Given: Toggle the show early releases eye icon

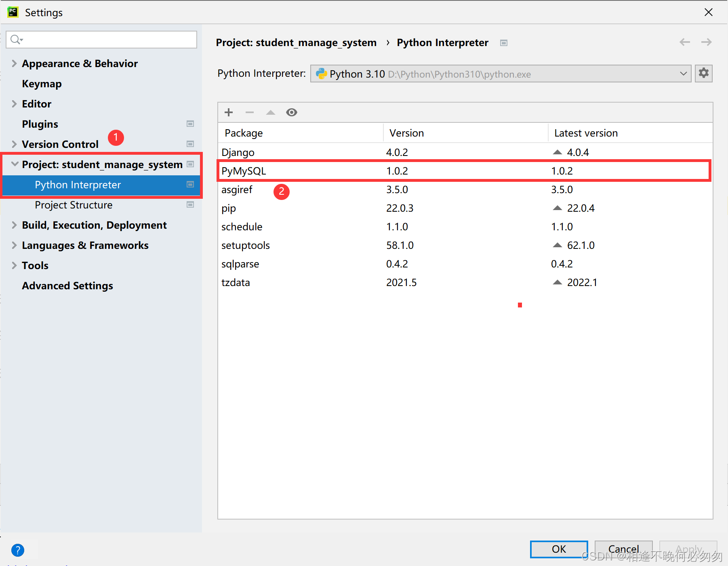Looking at the screenshot, I should point(292,112).
